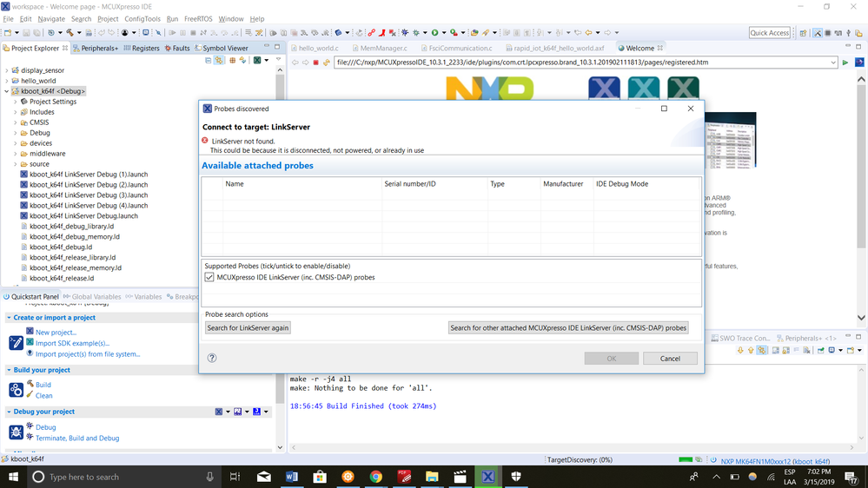Image resolution: width=868 pixels, height=488 pixels.
Task: Click Search for LinkServer again button
Action: (x=248, y=328)
